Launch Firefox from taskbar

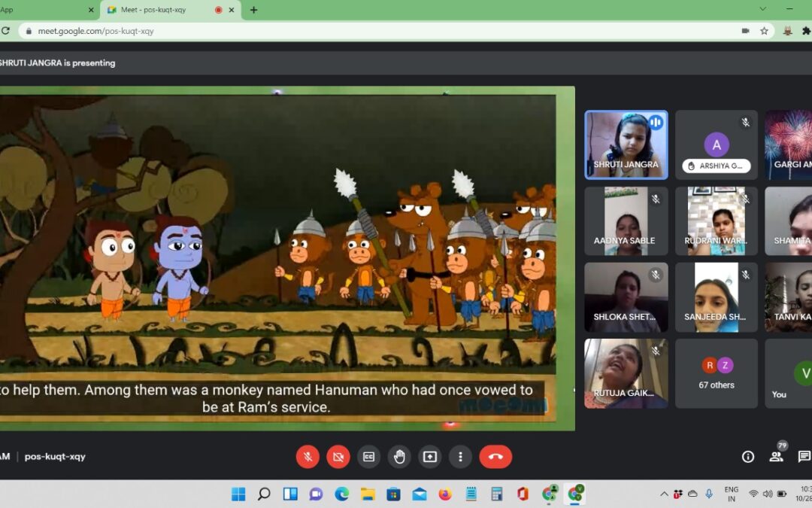tap(445, 494)
